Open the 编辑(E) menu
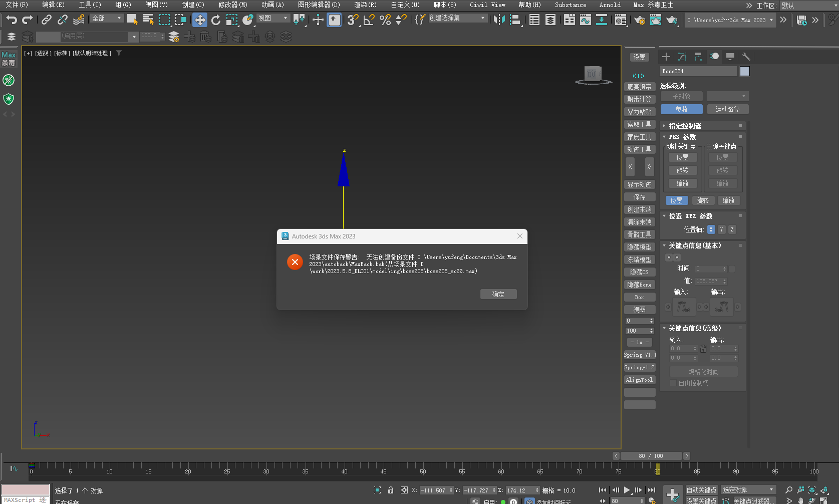Screen dimensions: 839x504 click(53, 5)
